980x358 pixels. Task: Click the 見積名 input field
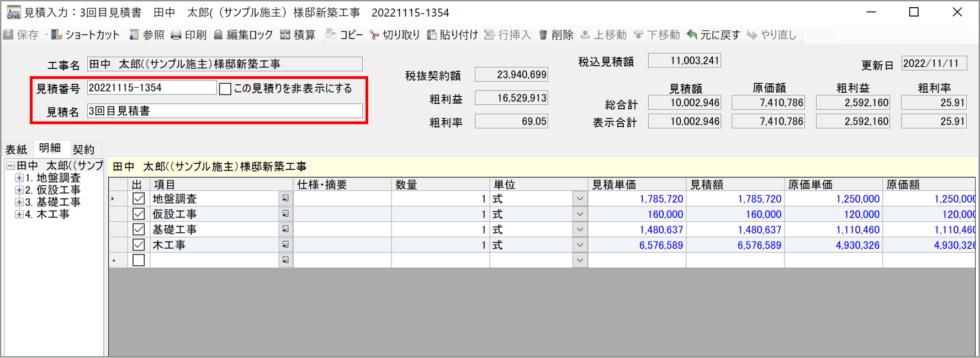pyautogui.click(x=225, y=111)
